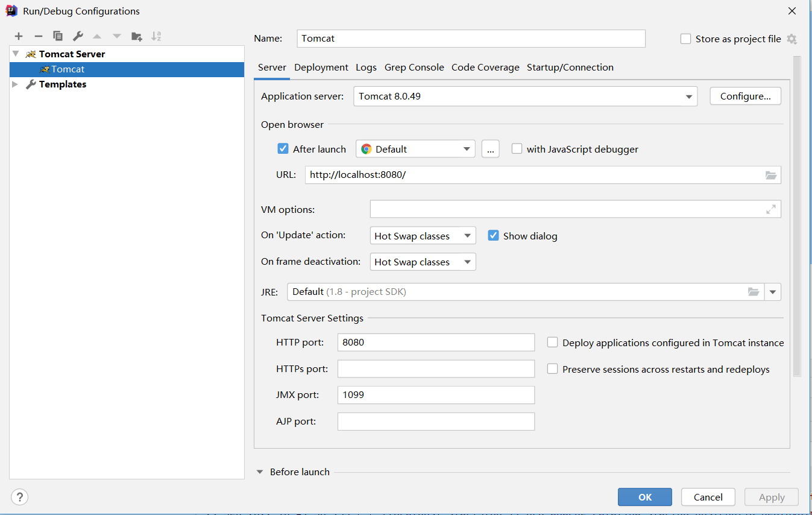Click VM options input field
This screenshot has height=515, width=812.
click(576, 209)
